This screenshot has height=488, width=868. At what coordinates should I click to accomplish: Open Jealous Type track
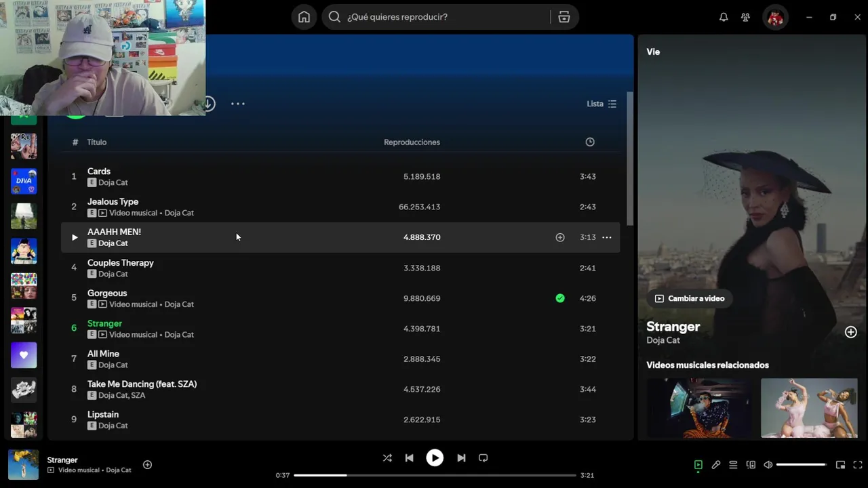(x=113, y=202)
